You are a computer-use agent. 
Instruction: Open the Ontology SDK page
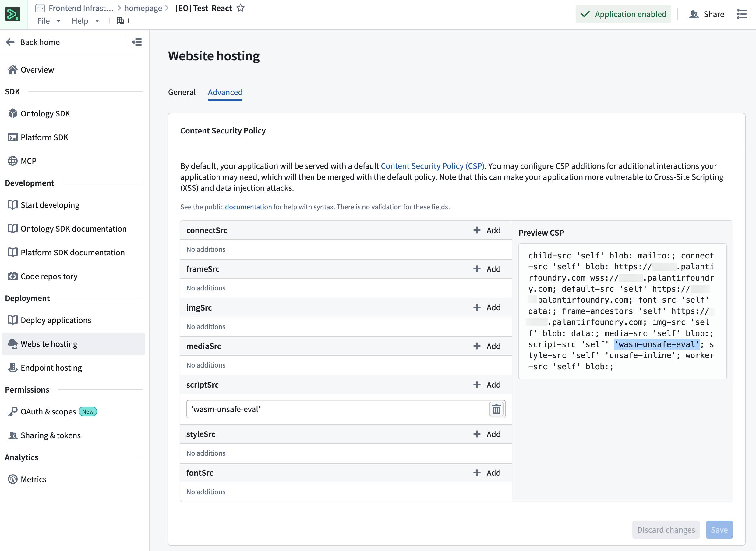pyautogui.click(x=45, y=113)
